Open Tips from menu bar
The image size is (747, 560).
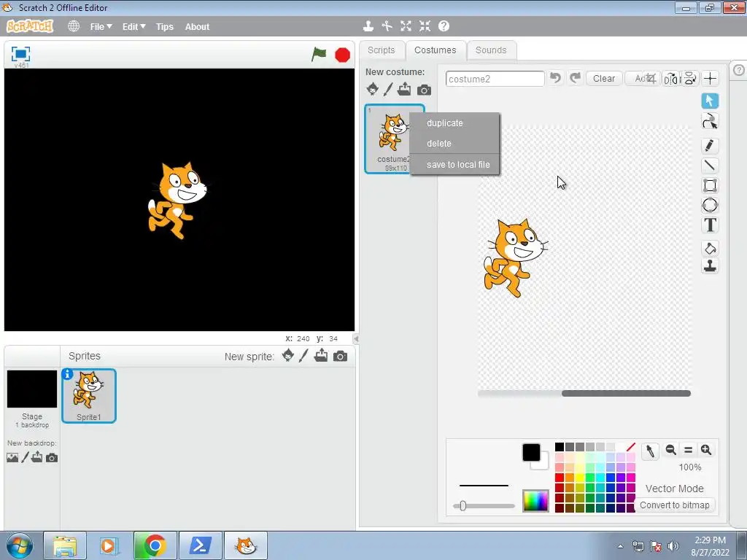[x=165, y=27]
